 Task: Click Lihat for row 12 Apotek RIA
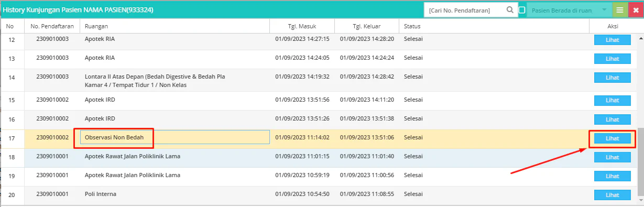(x=612, y=40)
